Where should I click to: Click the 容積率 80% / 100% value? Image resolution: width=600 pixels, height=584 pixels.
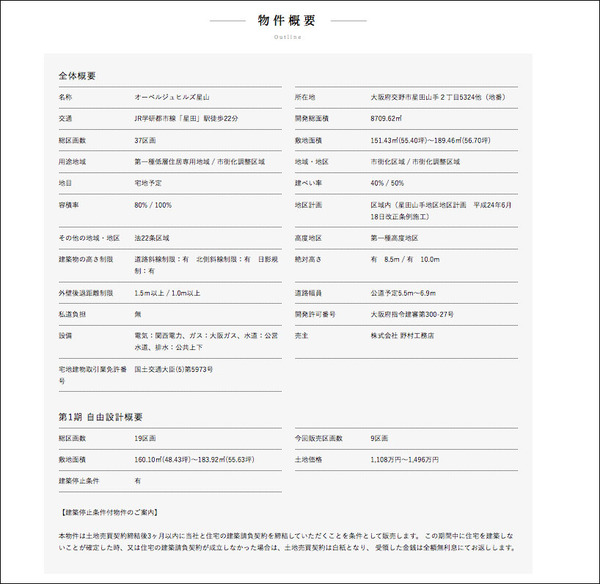point(153,205)
